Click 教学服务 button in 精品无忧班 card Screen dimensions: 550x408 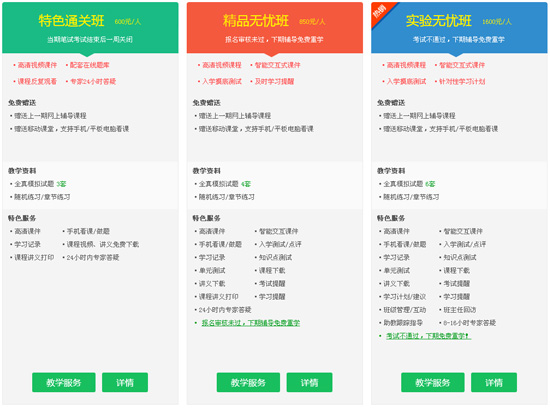pos(248,382)
